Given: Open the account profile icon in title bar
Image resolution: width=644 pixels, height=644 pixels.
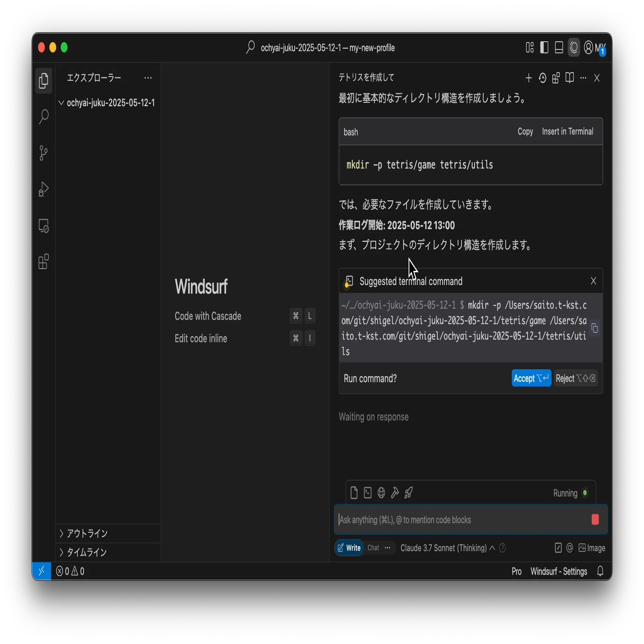Looking at the screenshot, I should click(589, 47).
